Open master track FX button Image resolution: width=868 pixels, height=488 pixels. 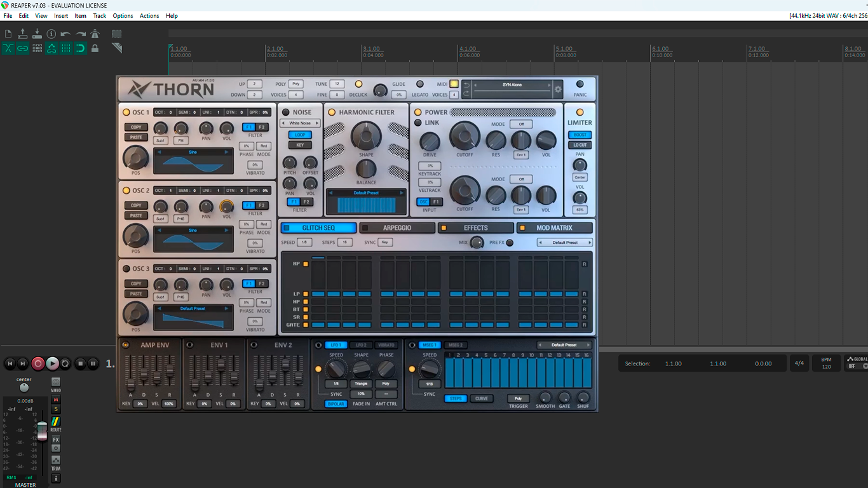click(56, 440)
